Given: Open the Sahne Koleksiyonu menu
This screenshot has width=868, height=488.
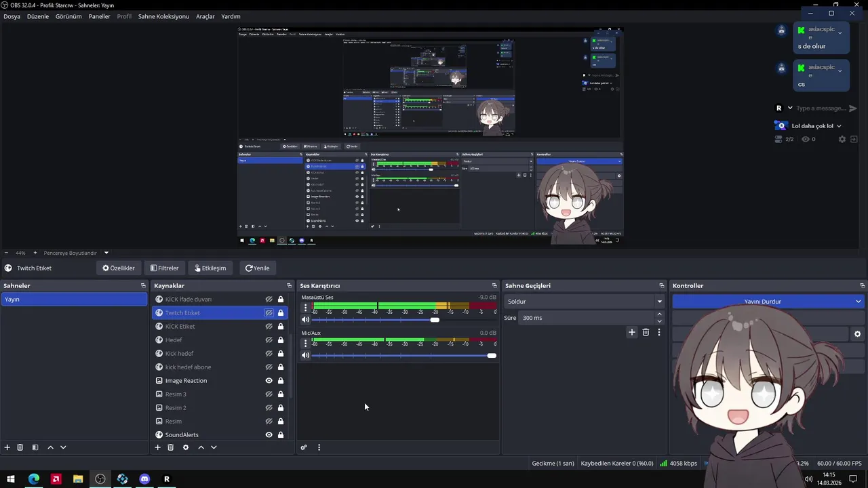Looking at the screenshot, I should pyautogui.click(x=163, y=16).
